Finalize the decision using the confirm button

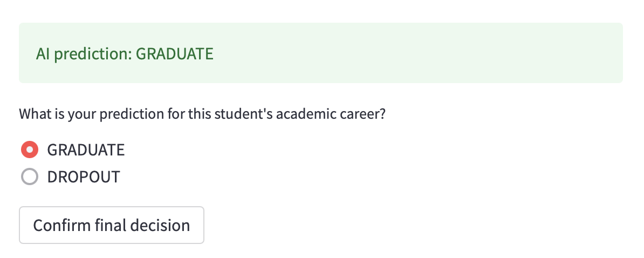point(112,225)
